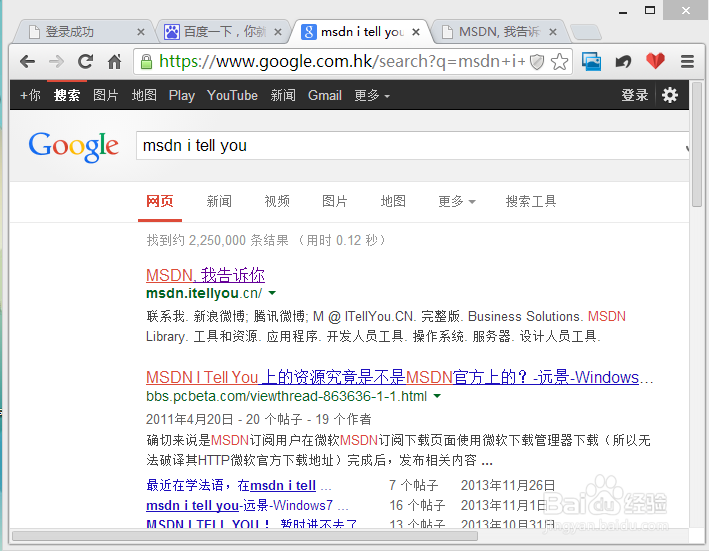The image size is (709, 551).
Task: Open the Chrome hamburger menu
Action: tap(687, 61)
